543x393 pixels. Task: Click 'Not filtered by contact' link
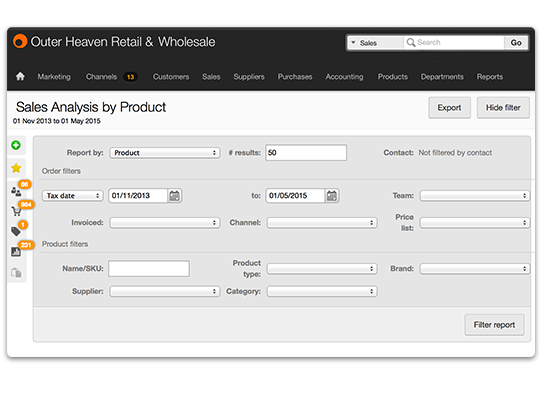tap(455, 153)
